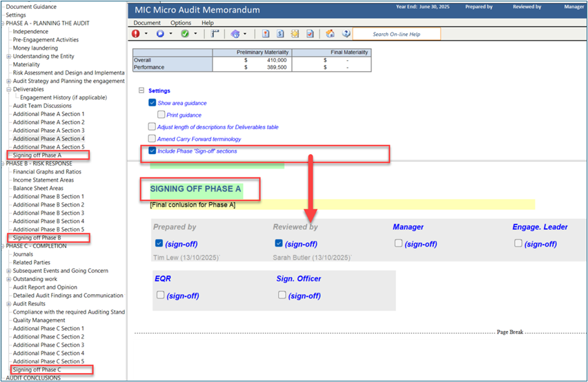Click the page with exclamation icon
This screenshot has width=588, height=382.
point(266,34)
